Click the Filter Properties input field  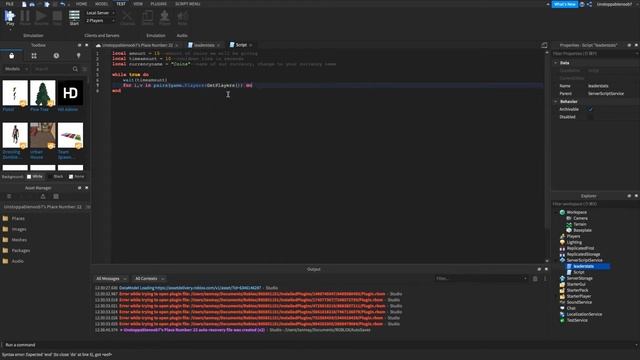click(594, 54)
